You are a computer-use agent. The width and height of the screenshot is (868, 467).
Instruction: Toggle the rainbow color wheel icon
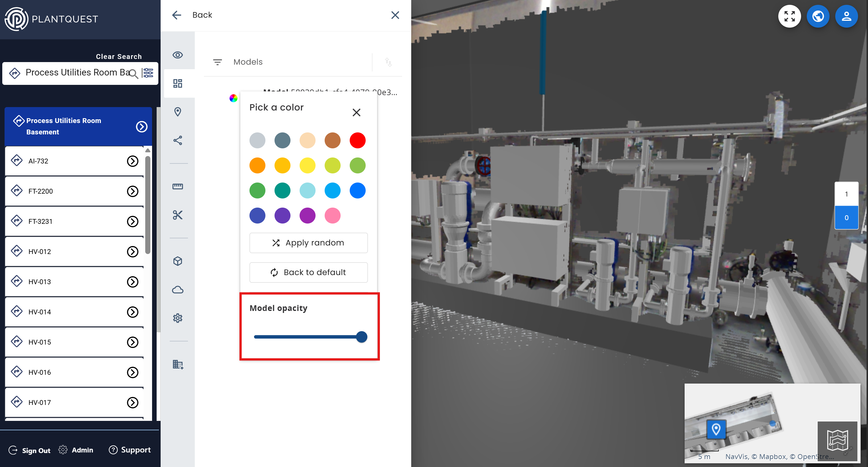233,98
